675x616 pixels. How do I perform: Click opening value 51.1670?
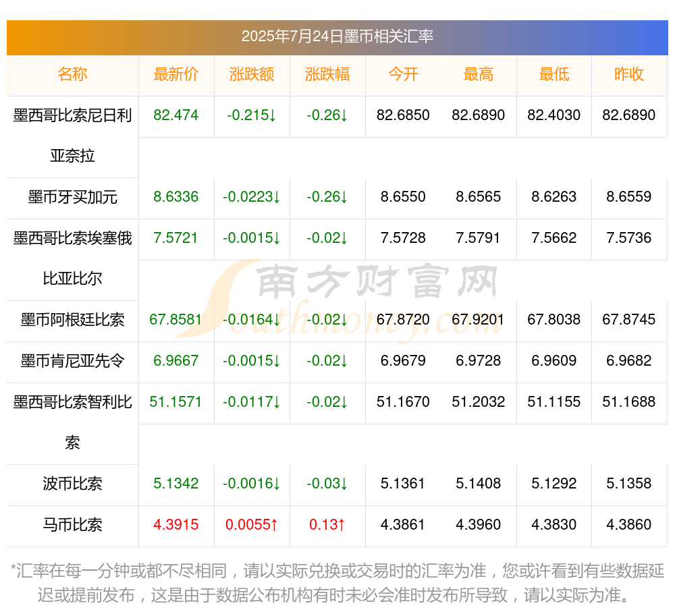pyautogui.click(x=403, y=401)
